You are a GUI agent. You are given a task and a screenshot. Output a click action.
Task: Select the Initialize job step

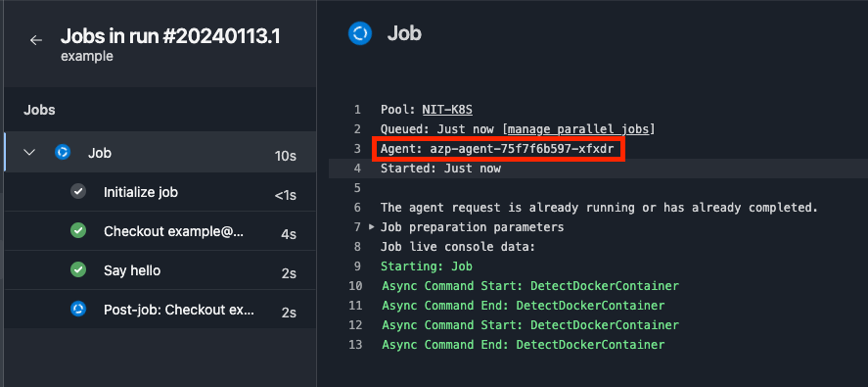160,192
